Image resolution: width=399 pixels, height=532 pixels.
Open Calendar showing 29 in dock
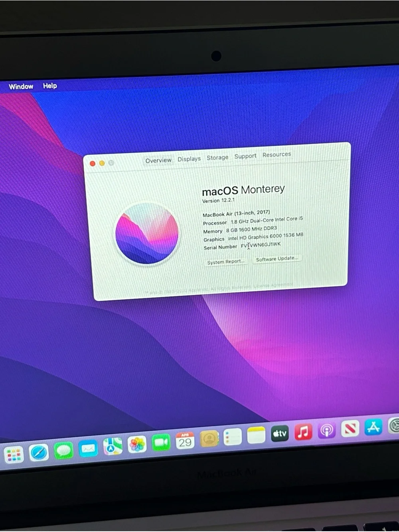pos(185,441)
